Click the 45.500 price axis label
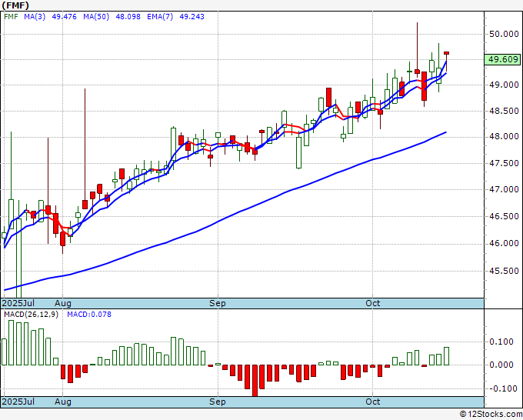 click(504, 271)
